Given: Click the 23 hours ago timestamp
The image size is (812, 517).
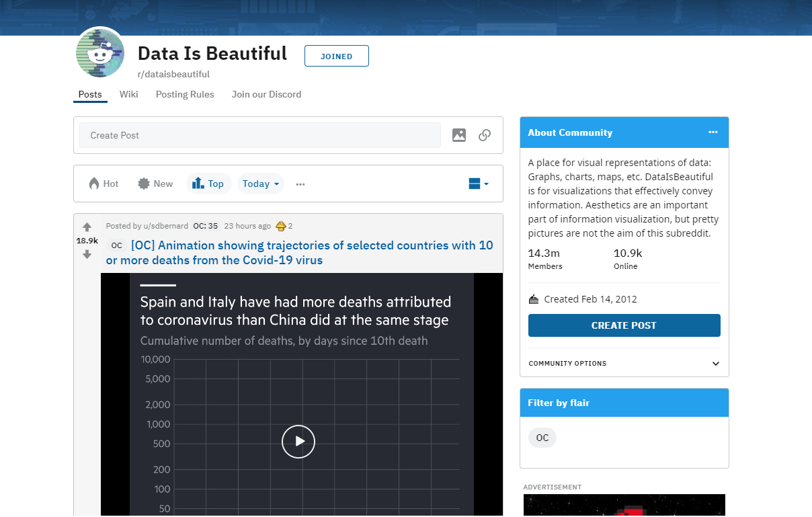Looking at the screenshot, I should point(247,226).
